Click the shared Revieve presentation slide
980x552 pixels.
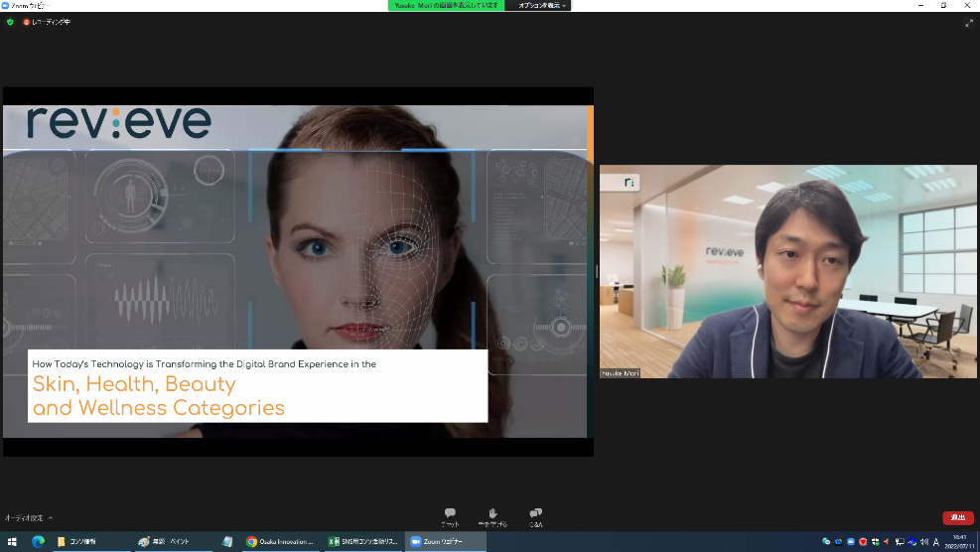[298, 271]
